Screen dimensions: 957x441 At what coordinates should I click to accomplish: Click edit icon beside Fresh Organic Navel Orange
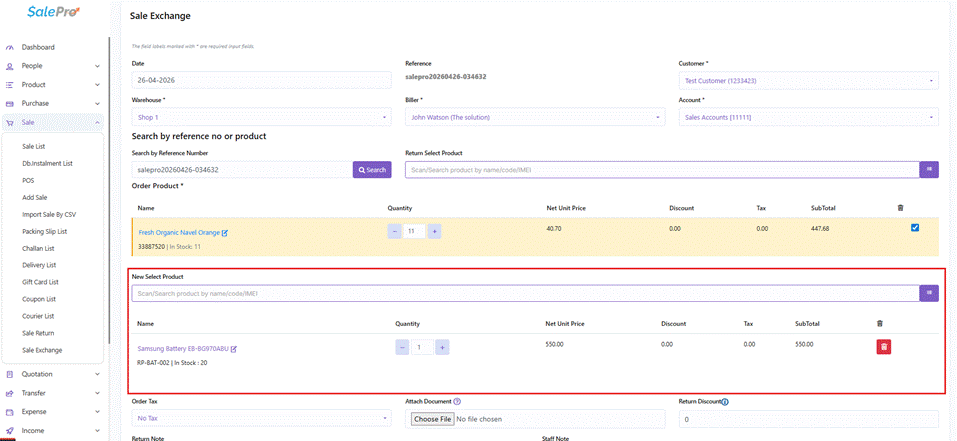[225, 233]
